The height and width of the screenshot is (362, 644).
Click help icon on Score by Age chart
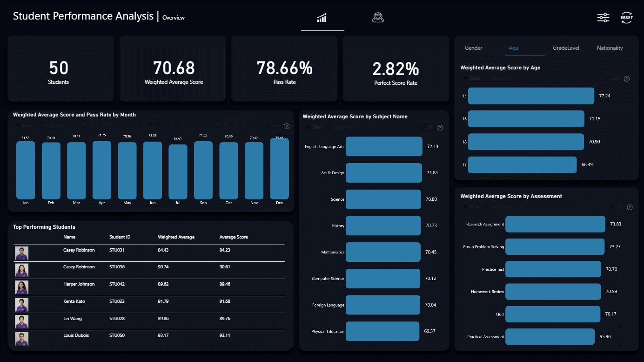626,79
